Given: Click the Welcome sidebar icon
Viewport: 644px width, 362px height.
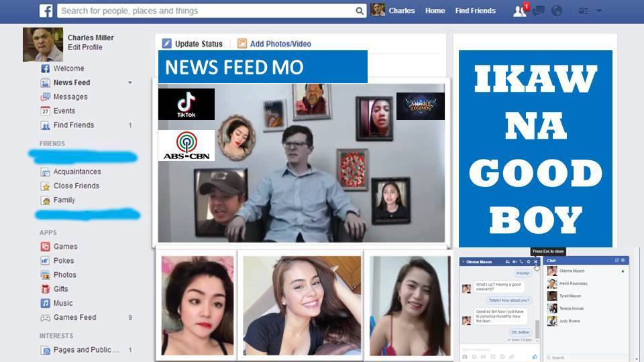Looking at the screenshot, I should (x=45, y=68).
